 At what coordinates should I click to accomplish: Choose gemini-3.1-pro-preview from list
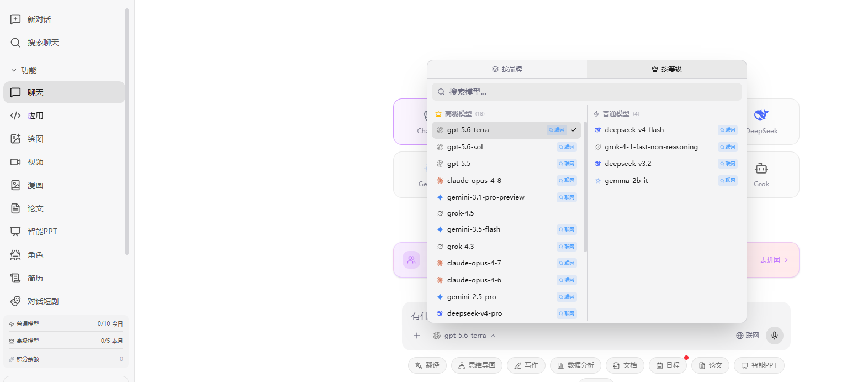506,197
